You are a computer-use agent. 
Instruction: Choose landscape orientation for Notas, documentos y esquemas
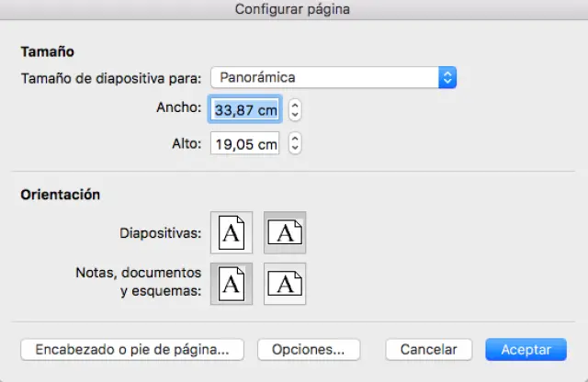click(285, 284)
